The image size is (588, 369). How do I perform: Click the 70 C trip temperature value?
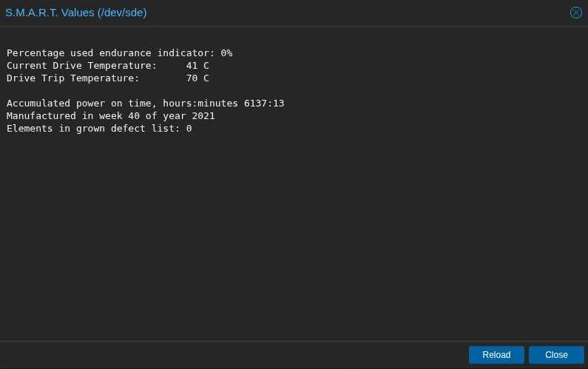coord(197,78)
